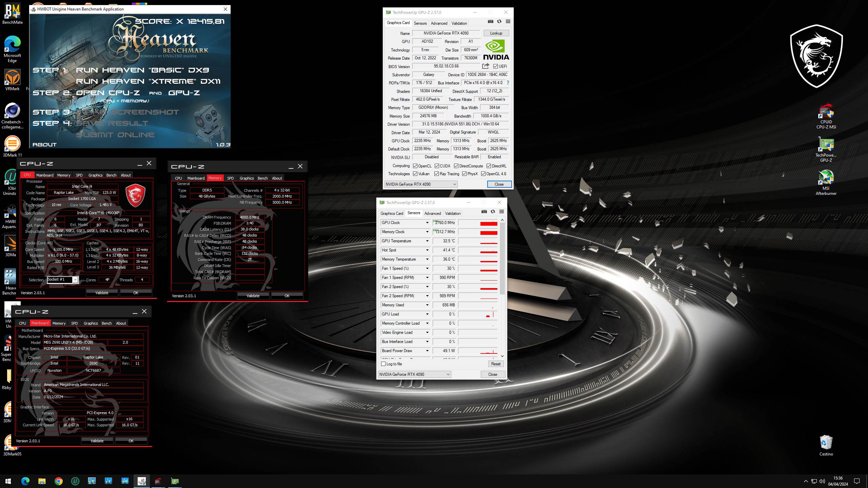Screen dimensions: 868x488
Task: Open the volume tray icon
Action: 822,481
